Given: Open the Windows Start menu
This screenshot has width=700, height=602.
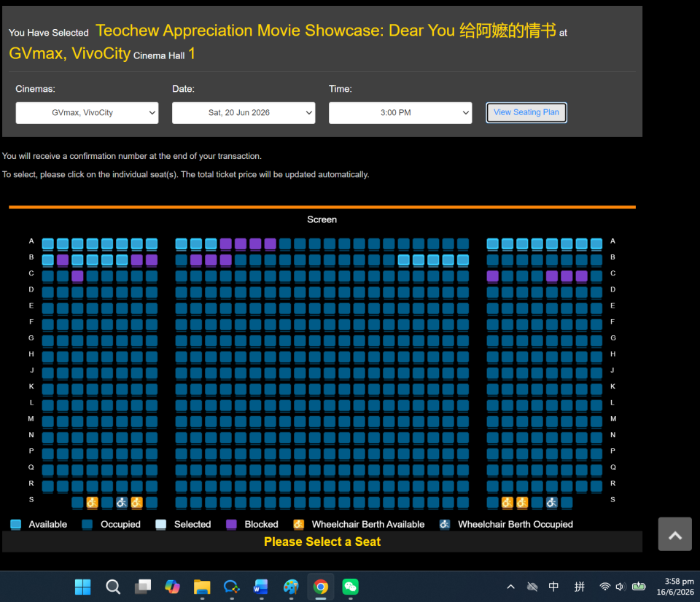Looking at the screenshot, I should pos(82,587).
